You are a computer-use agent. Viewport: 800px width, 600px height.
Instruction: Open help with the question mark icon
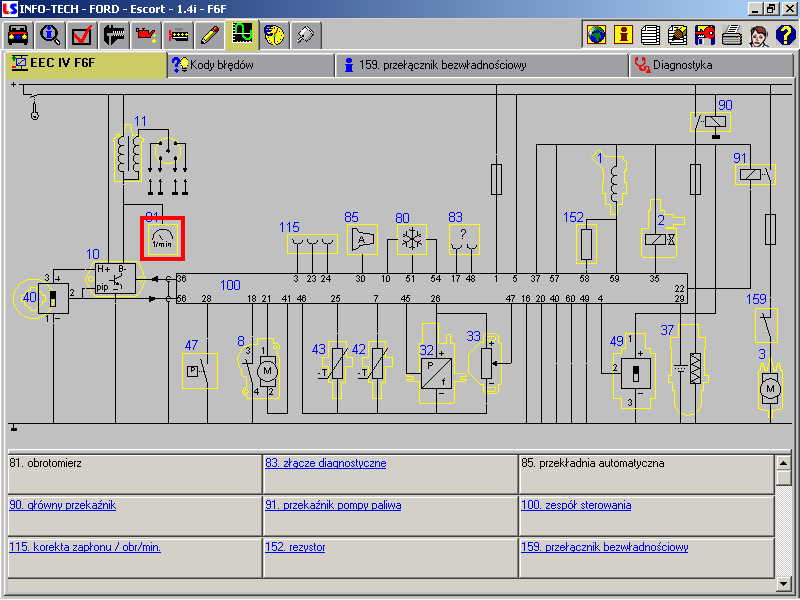[786, 35]
